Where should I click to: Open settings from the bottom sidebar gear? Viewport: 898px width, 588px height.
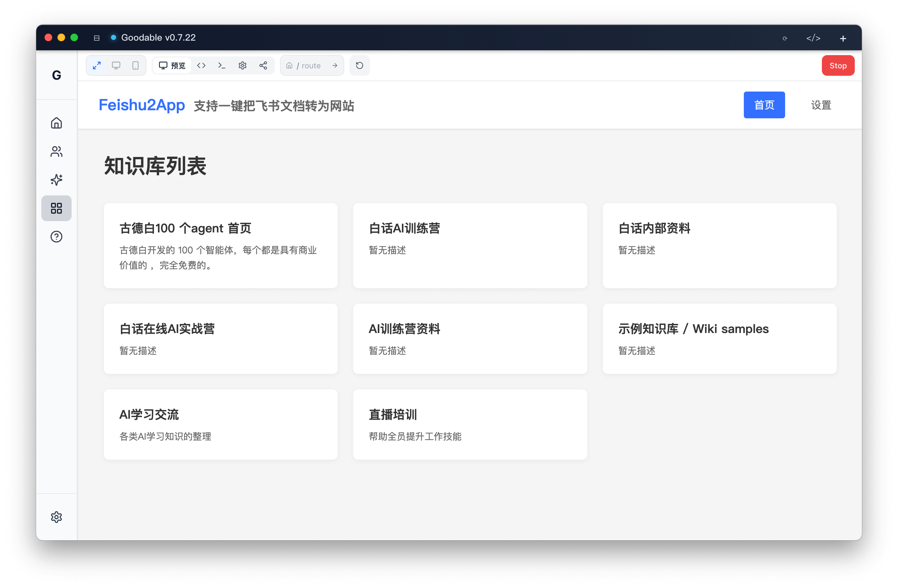coord(56,517)
